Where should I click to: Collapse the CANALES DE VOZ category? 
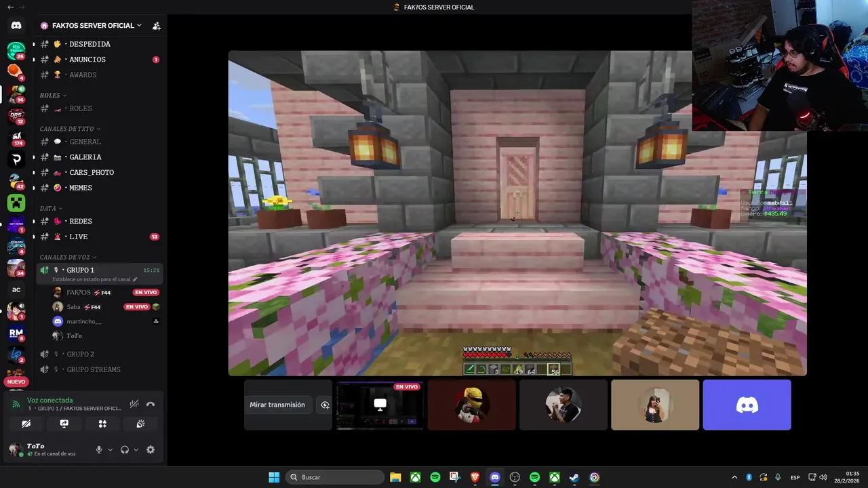point(68,258)
